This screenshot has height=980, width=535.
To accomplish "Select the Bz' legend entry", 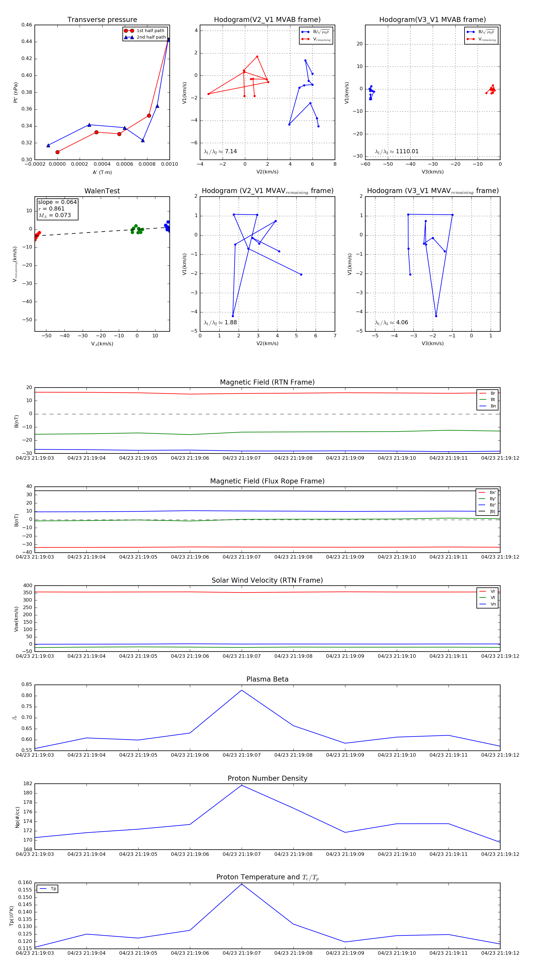I will tap(487, 505).
